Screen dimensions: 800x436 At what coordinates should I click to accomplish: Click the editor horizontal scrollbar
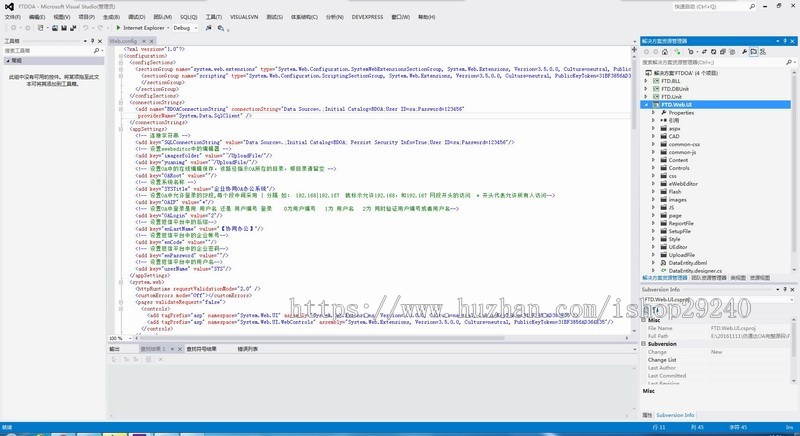[322, 338]
